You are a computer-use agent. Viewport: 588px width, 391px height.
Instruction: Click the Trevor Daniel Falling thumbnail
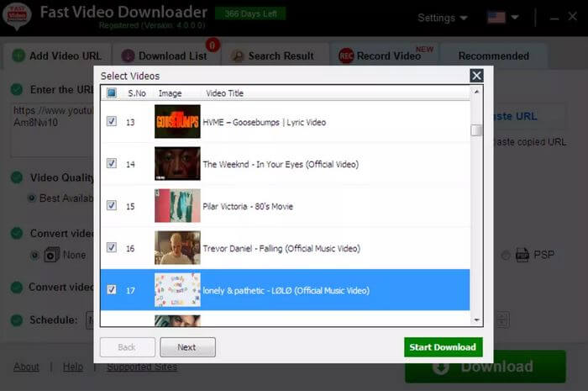click(177, 248)
